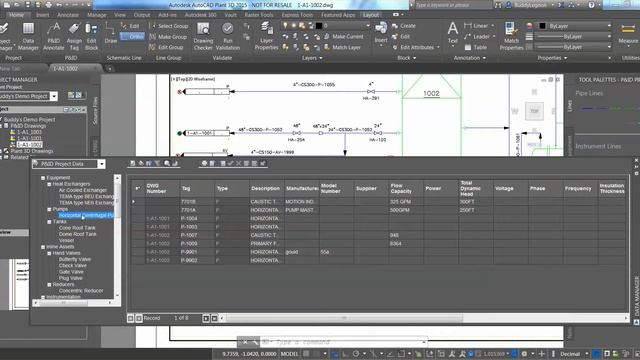Click Create block
This screenshot has height=360, width=640.
(404, 26)
